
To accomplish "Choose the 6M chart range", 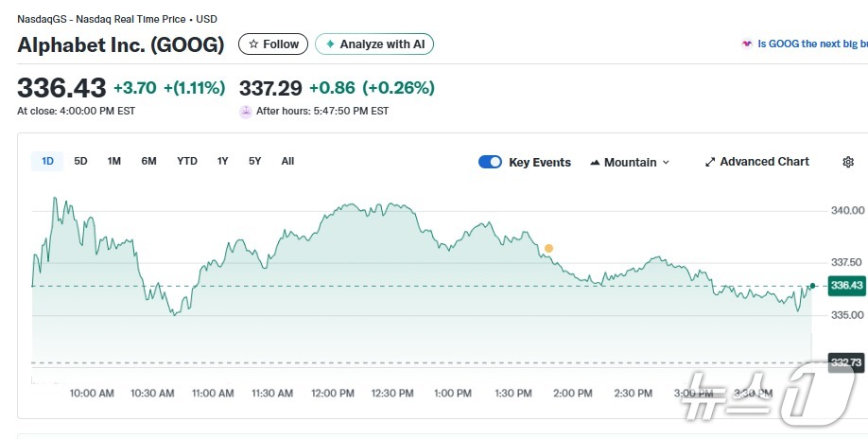I will 148,161.
